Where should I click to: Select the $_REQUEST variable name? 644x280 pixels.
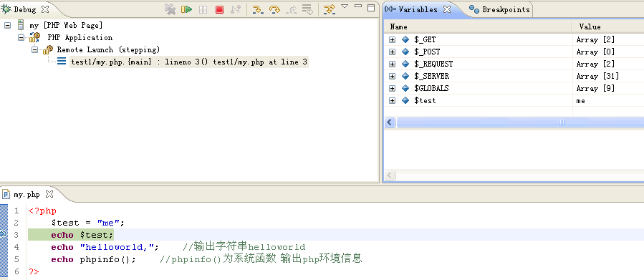point(433,64)
